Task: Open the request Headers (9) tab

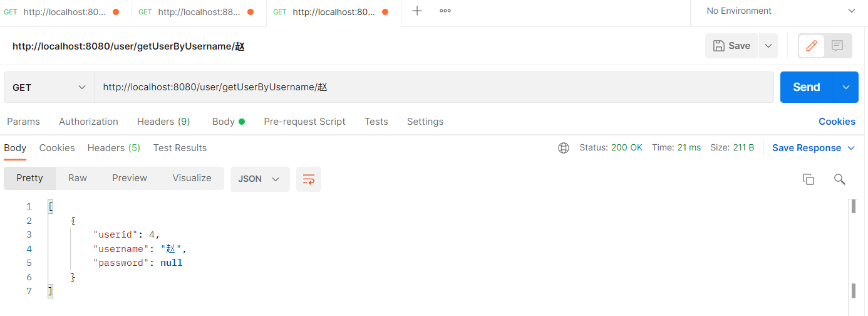Action: point(163,122)
